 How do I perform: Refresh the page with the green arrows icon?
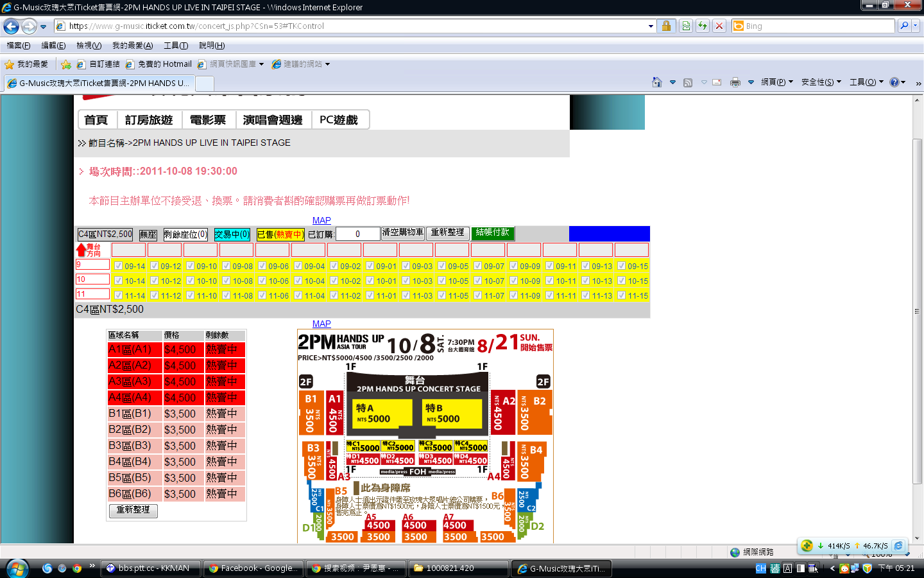(703, 26)
